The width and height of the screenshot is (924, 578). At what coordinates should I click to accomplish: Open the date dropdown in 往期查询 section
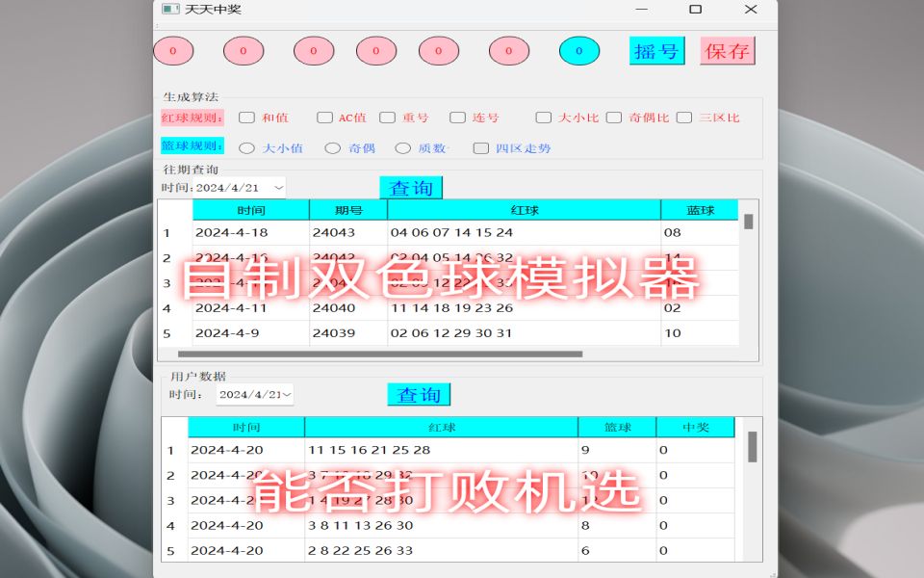[280, 187]
